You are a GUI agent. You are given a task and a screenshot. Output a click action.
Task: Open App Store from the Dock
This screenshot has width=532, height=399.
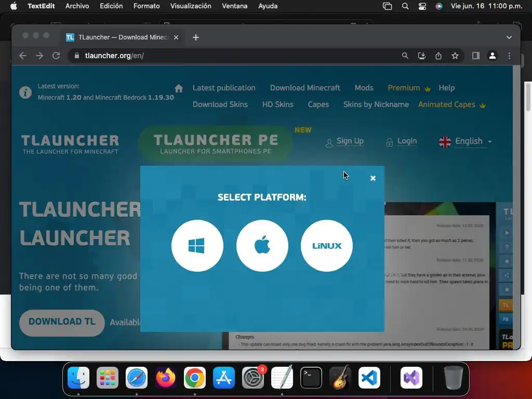tap(224, 378)
